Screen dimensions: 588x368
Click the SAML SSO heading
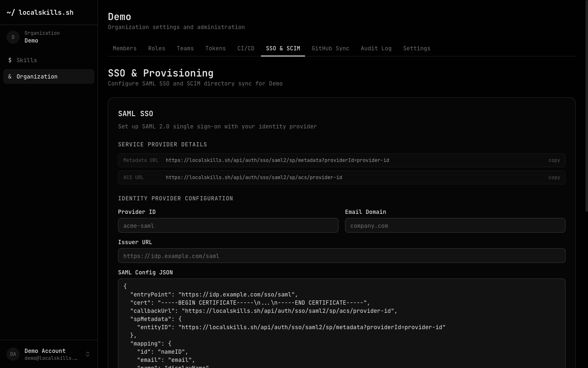pos(136,114)
